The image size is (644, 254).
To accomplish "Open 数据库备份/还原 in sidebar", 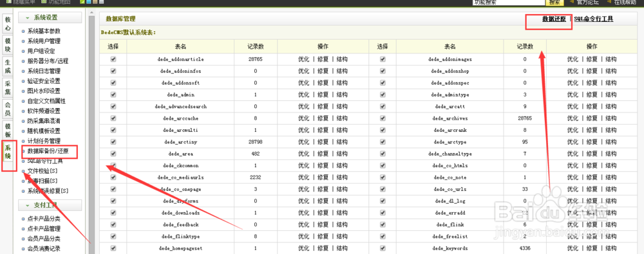I will click(x=48, y=151).
